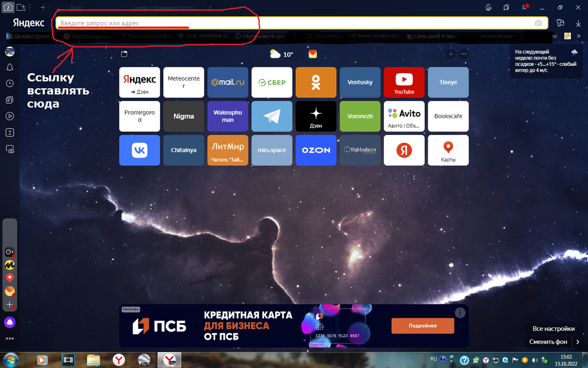The width and height of the screenshot is (588, 368).
Task: Click the camera search icon in address bar
Action: (x=538, y=23)
